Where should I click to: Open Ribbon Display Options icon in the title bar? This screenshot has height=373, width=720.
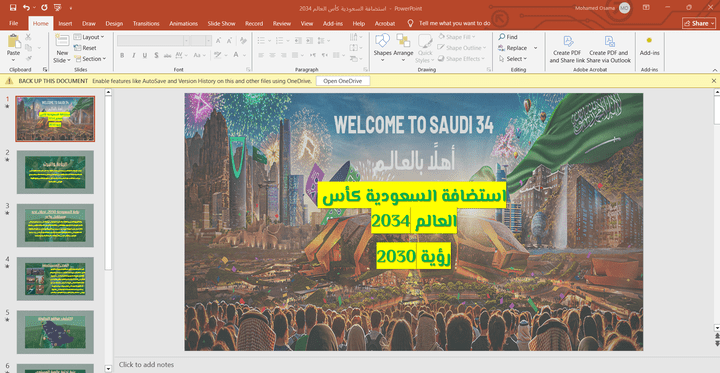pos(646,8)
